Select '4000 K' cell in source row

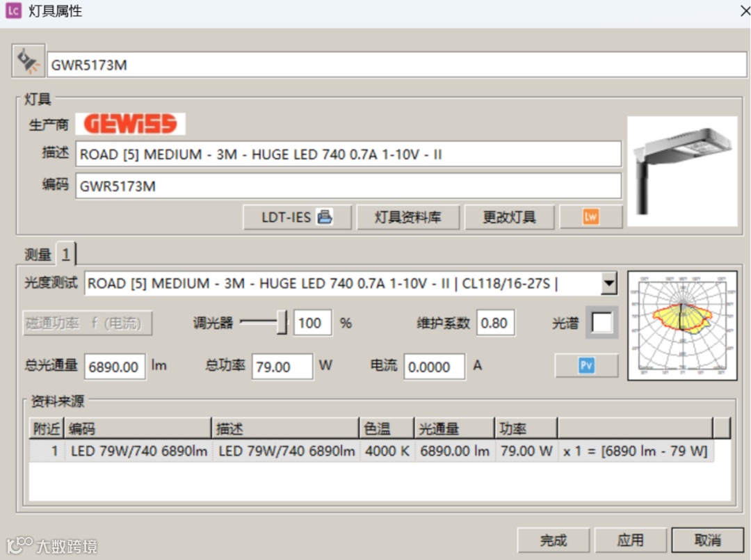click(387, 451)
